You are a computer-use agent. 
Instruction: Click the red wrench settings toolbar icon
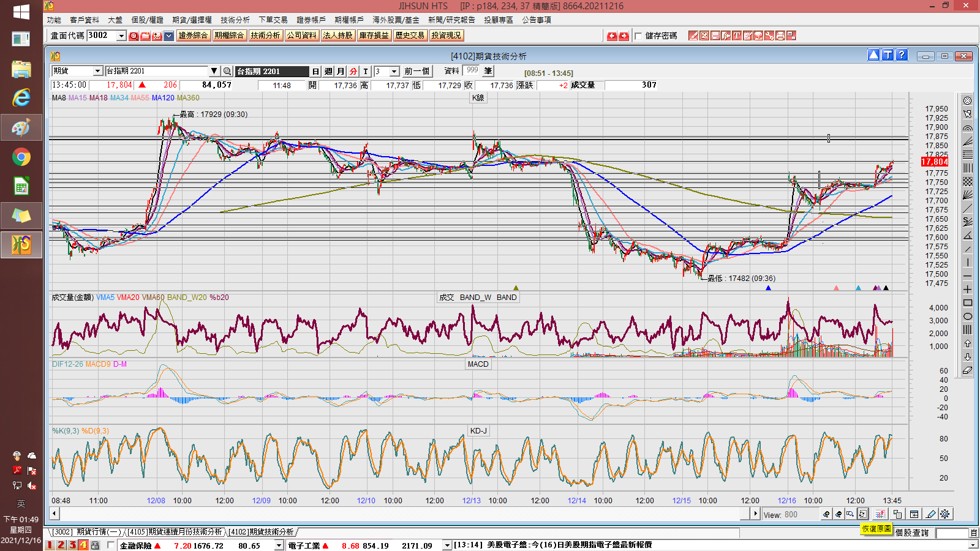pos(769,36)
